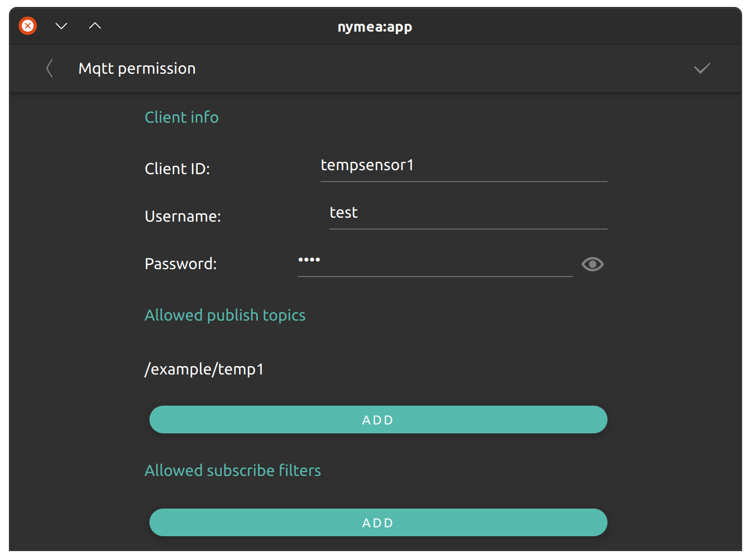Minimize window using the down chevron in the title bar
This screenshot has width=751, height=560.
pos(61,26)
